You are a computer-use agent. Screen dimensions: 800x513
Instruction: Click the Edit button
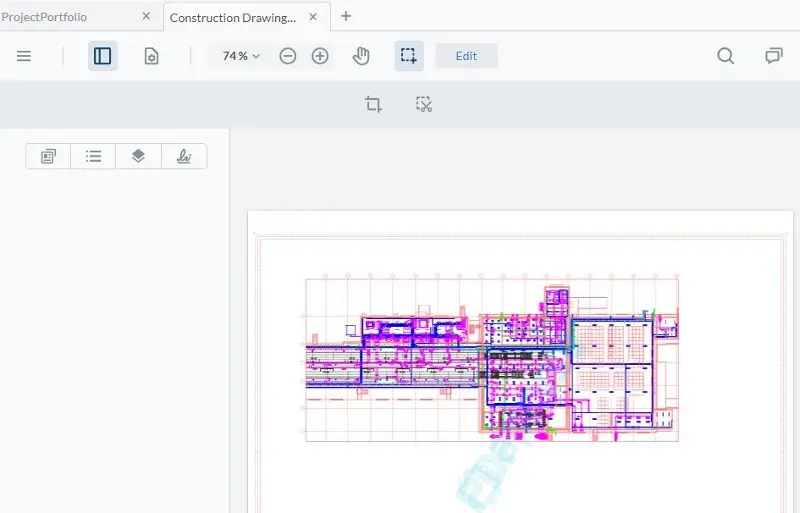466,56
